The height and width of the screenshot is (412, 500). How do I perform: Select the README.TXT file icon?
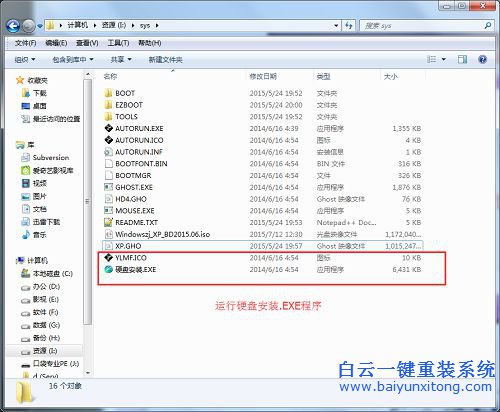pos(108,222)
